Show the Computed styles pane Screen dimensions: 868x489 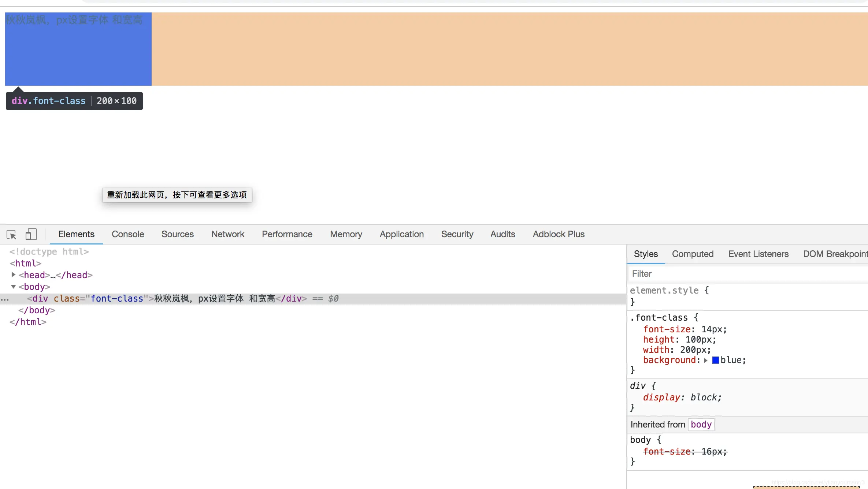click(x=692, y=254)
